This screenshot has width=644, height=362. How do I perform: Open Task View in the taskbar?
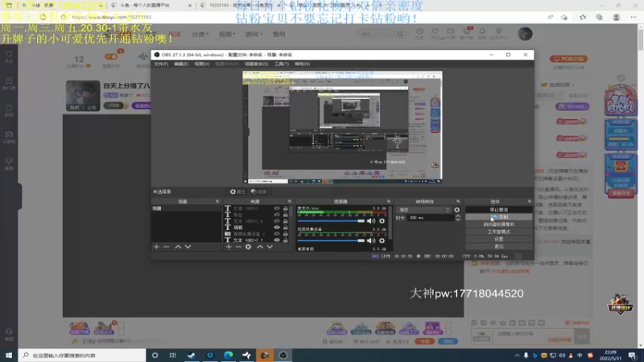coord(173,355)
